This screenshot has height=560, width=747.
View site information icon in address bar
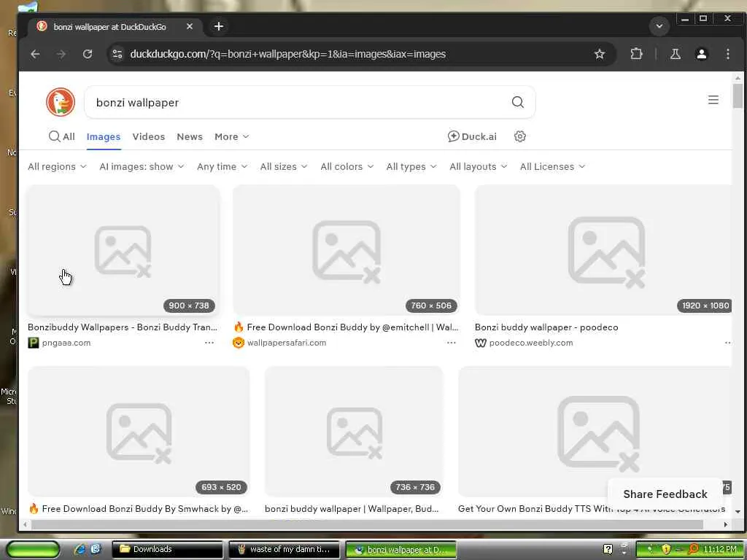pyautogui.click(x=117, y=54)
